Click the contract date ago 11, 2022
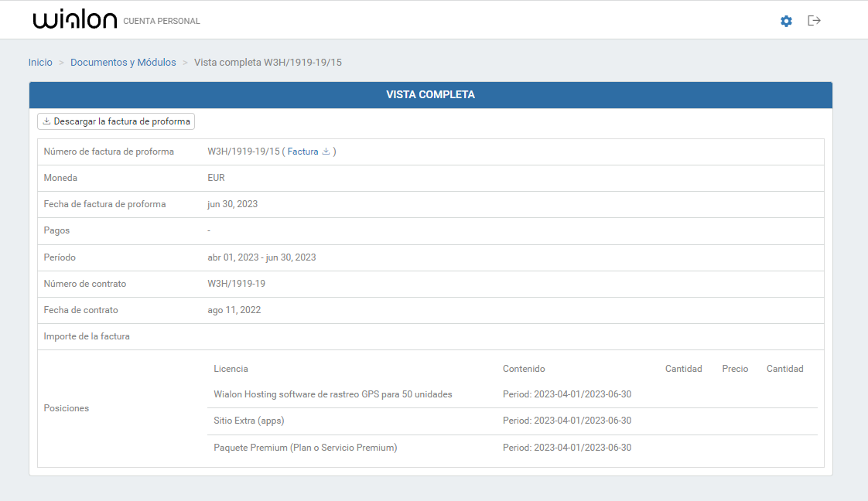The width and height of the screenshot is (868, 501). (234, 310)
